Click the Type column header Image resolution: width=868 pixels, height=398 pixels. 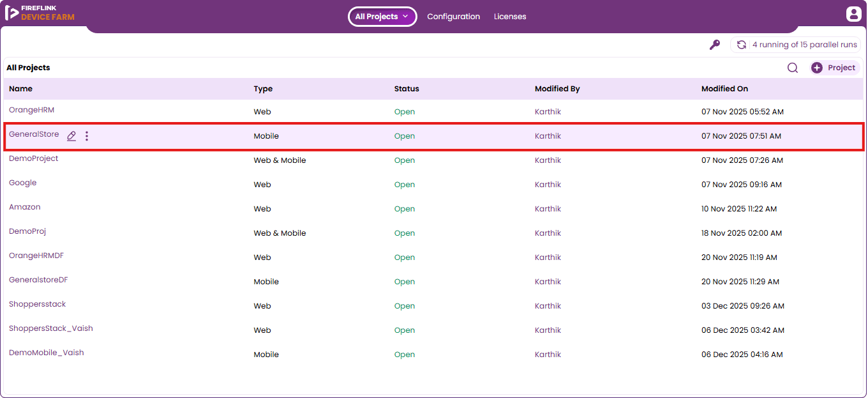point(263,89)
